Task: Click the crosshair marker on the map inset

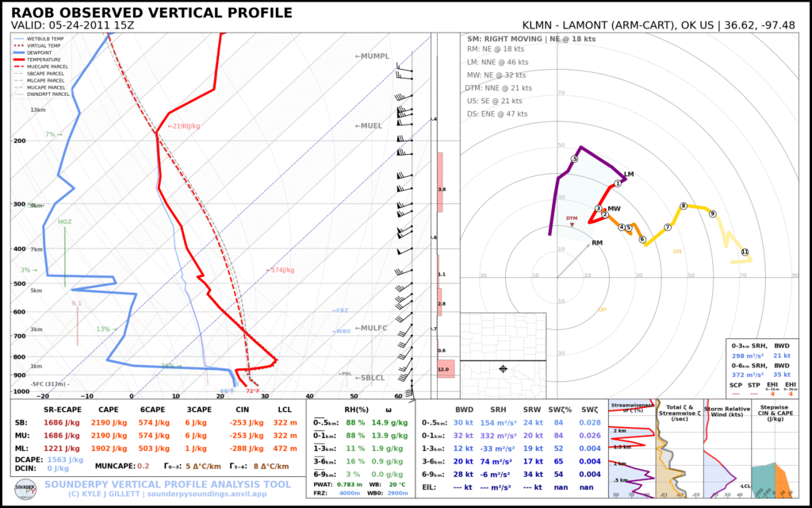Action: click(x=504, y=368)
